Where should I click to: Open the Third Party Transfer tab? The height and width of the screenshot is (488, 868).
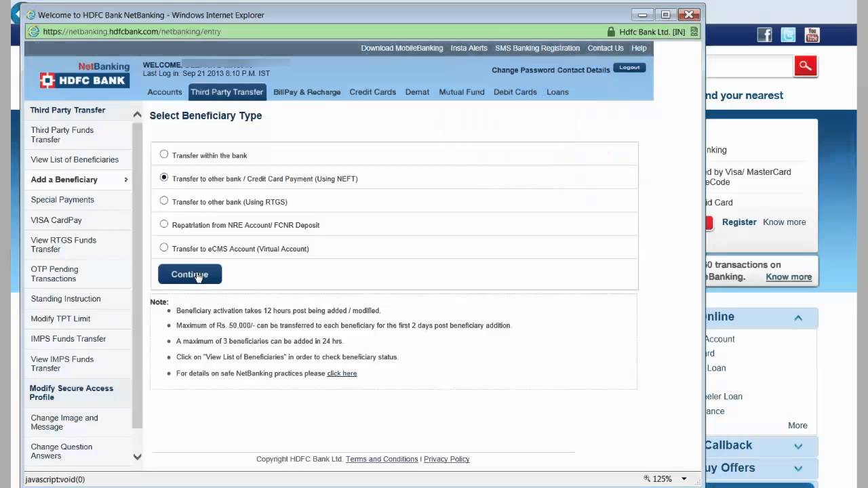[226, 92]
